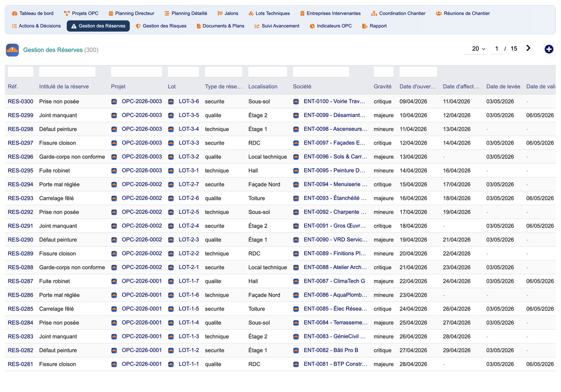
Task: Add a new reserve with plus button
Action: [549, 49]
